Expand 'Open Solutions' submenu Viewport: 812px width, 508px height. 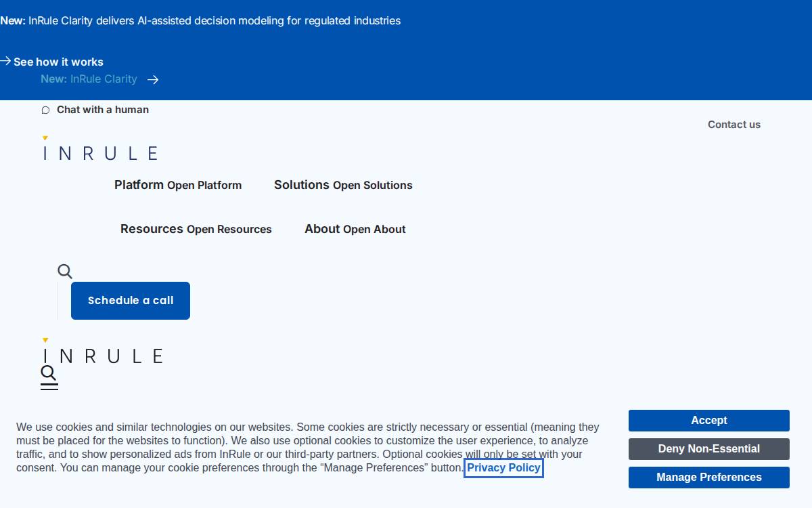[x=373, y=186]
